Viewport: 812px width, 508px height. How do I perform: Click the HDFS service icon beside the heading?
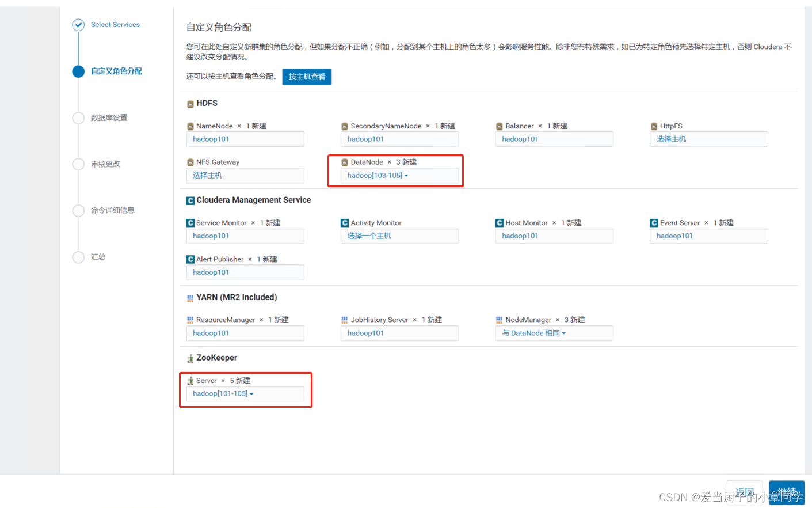pos(190,104)
